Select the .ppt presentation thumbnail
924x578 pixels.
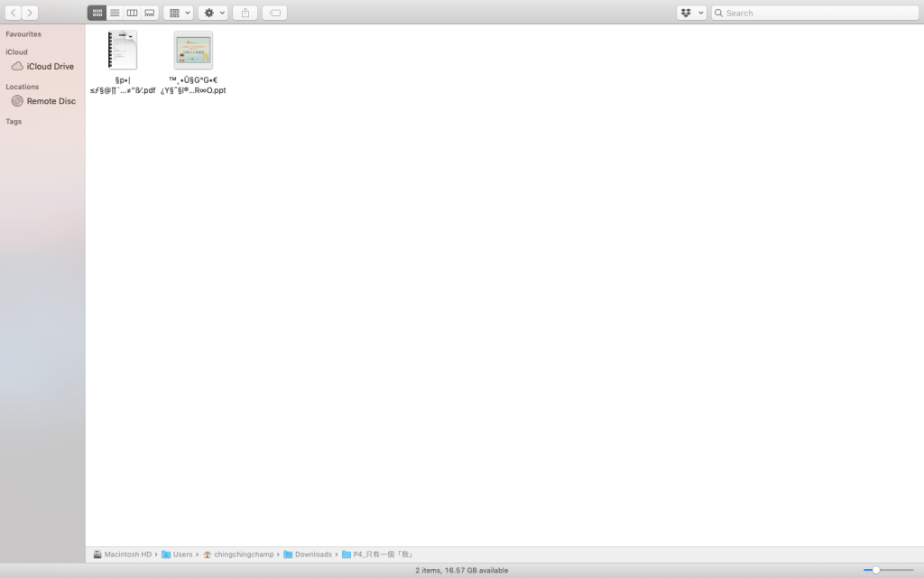point(193,51)
